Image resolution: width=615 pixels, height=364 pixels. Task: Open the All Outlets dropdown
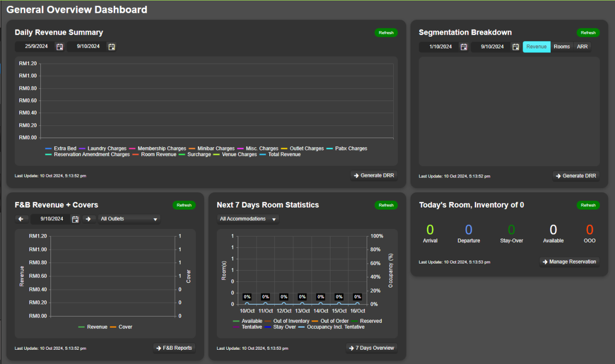click(x=129, y=219)
